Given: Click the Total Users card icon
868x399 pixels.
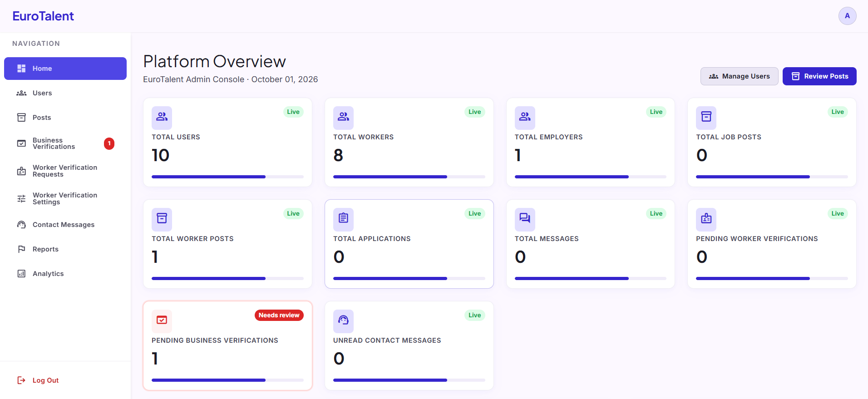Looking at the screenshot, I should tap(162, 118).
